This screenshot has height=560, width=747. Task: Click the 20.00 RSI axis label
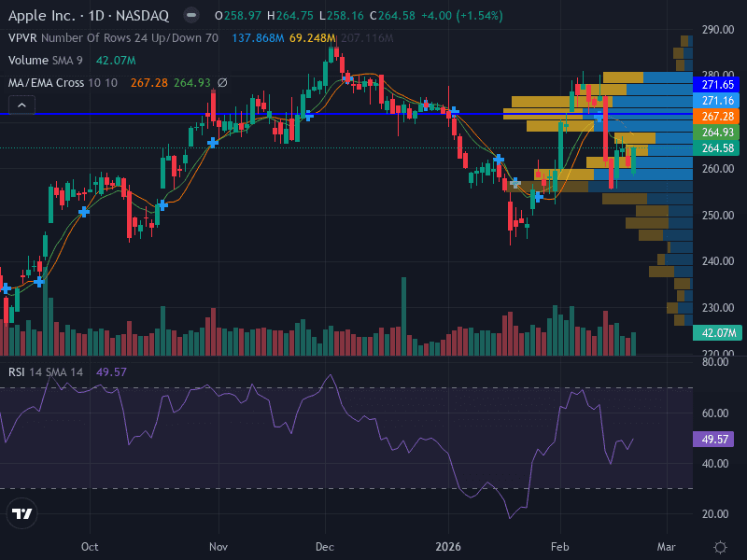coord(715,514)
